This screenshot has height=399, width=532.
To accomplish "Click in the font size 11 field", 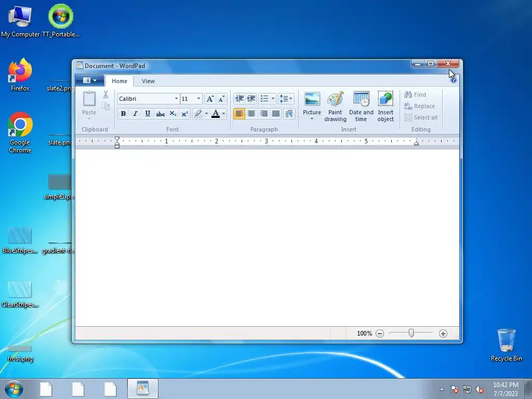I will click(188, 99).
